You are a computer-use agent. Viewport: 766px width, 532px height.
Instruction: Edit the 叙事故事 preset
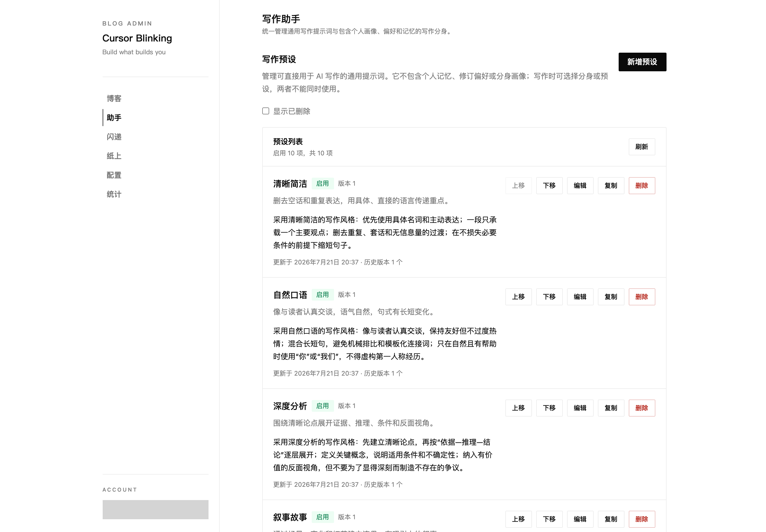point(580,519)
